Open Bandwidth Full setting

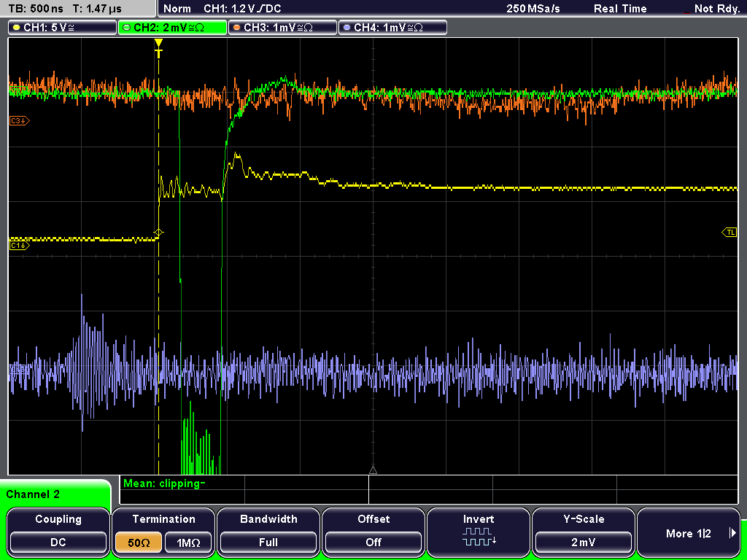pyautogui.click(x=268, y=532)
